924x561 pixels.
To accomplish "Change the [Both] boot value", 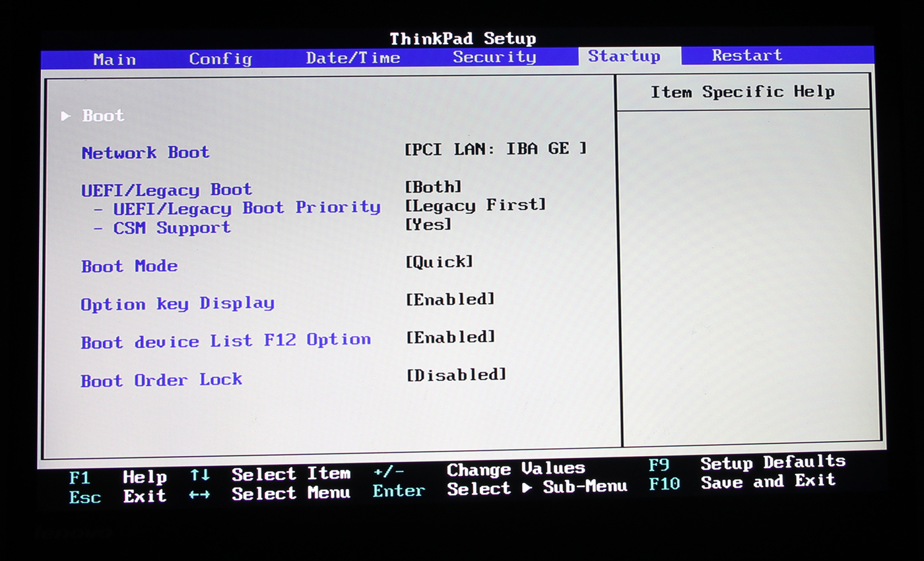I will (x=433, y=187).
